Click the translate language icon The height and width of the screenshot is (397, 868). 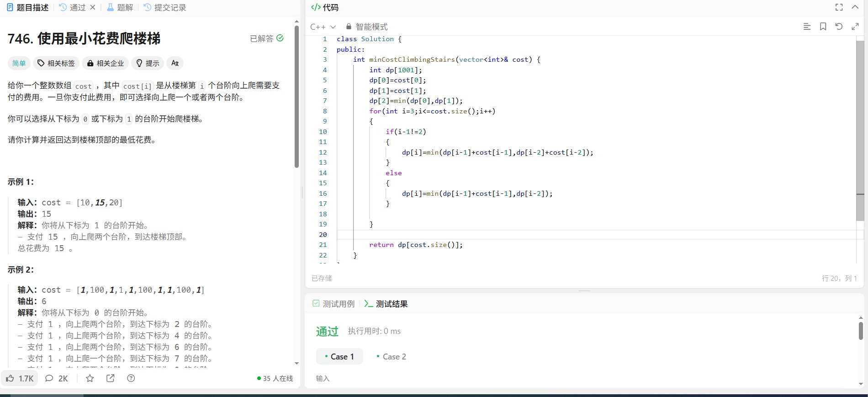pos(175,63)
